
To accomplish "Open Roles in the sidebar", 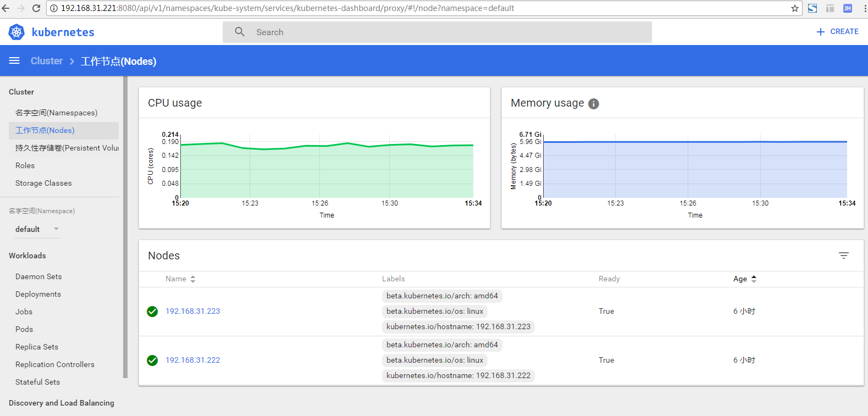I will (x=25, y=165).
